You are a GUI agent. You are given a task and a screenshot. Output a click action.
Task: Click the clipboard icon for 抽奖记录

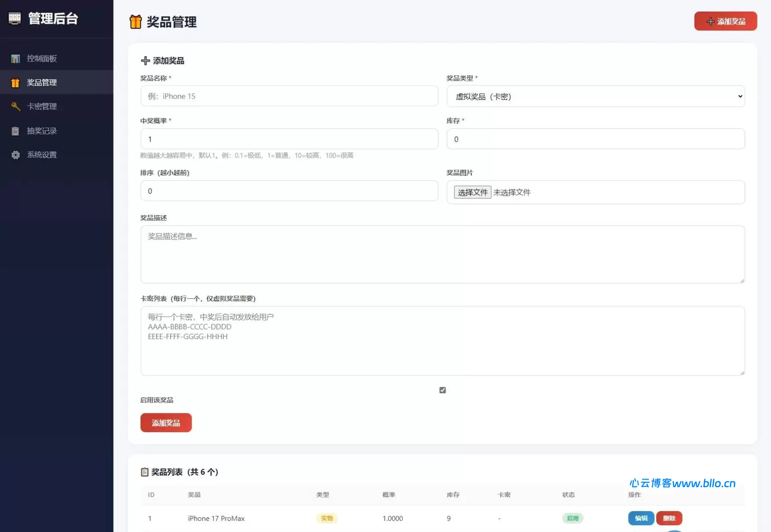[16, 131]
